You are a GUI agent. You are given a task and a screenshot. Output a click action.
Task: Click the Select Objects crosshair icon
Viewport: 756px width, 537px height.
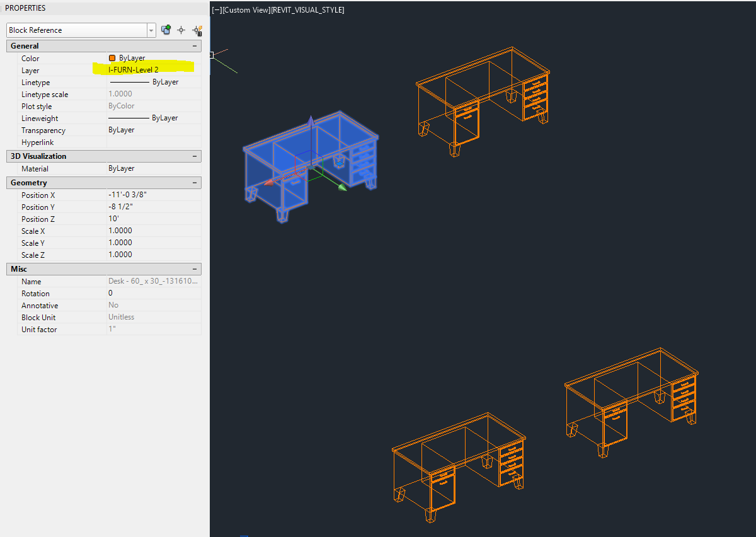point(181,30)
